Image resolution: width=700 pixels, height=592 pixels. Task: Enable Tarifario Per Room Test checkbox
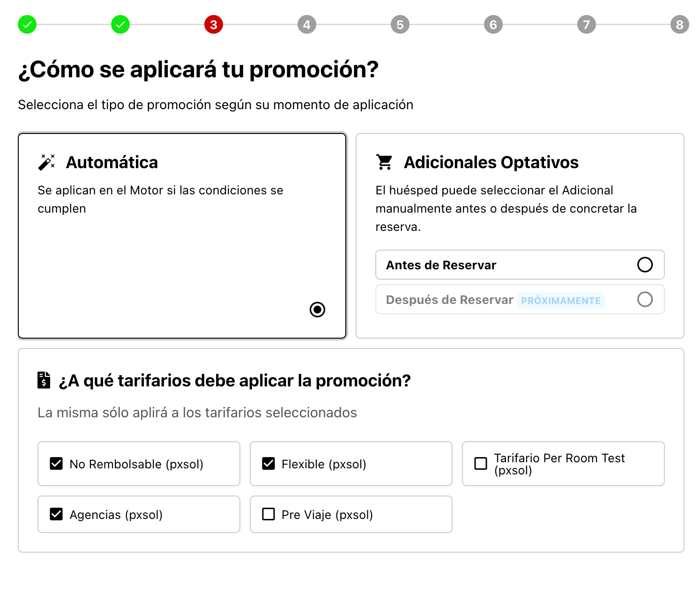481,464
